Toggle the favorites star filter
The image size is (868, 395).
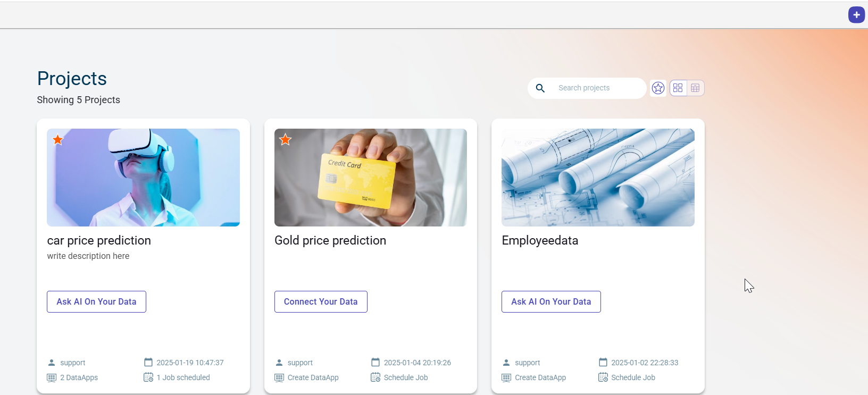(658, 88)
